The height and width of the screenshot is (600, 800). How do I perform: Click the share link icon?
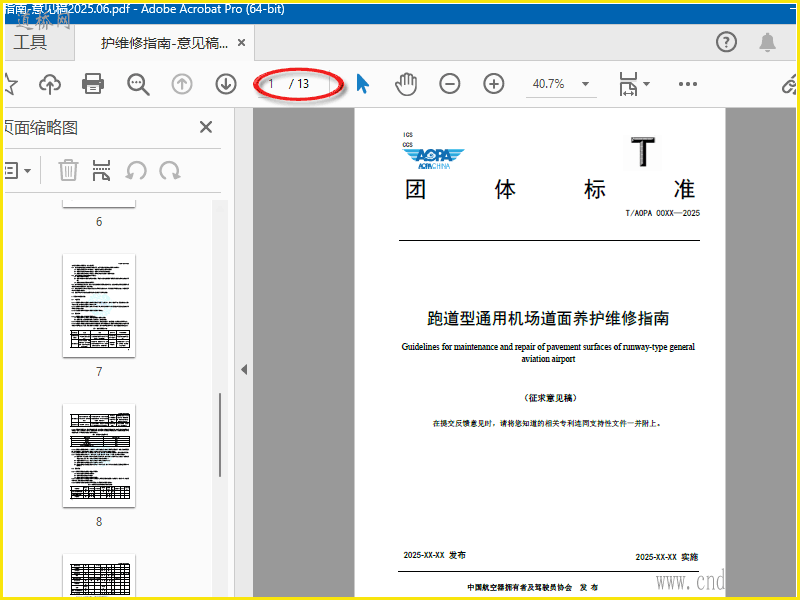pos(789,85)
